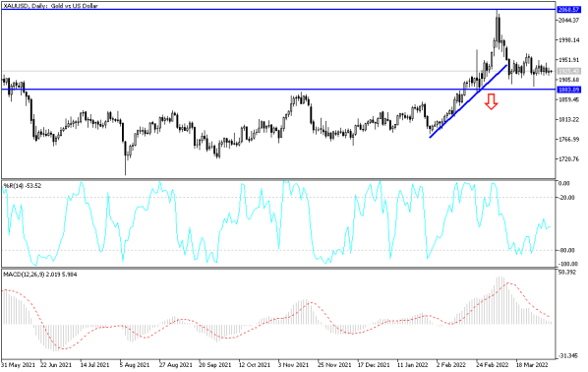Click the 50.392 MACD scale label
The height and width of the screenshot is (372, 588).
pos(567,272)
